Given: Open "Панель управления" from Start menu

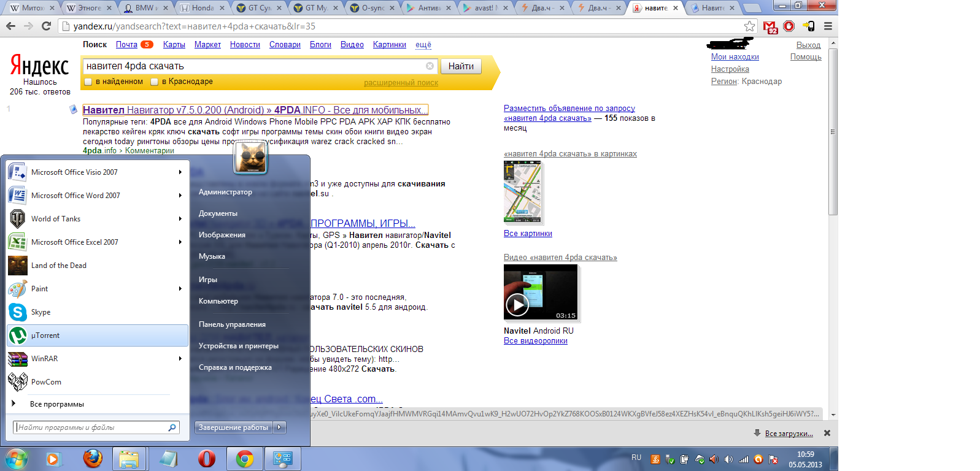Looking at the screenshot, I should (232, 324).
